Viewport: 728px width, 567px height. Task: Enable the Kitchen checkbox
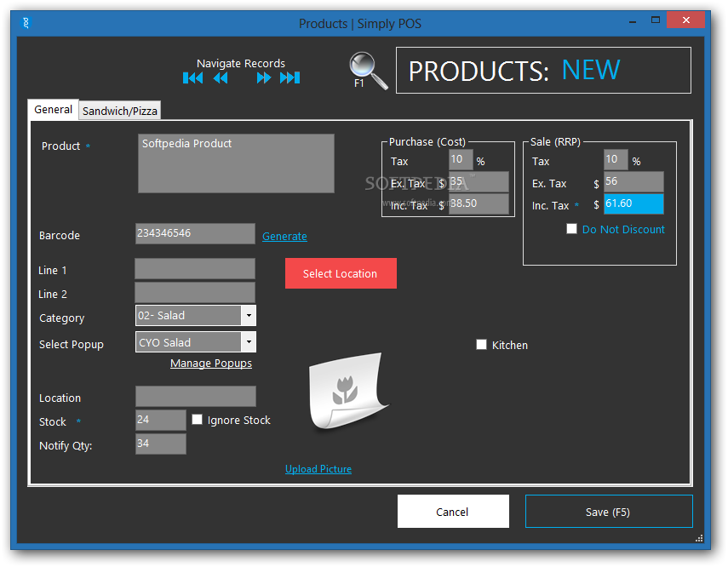(481, 345)
